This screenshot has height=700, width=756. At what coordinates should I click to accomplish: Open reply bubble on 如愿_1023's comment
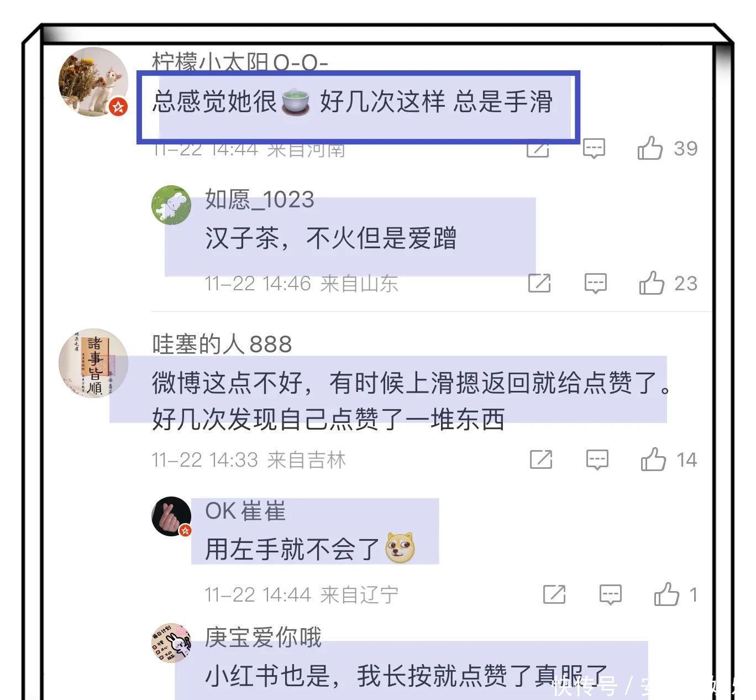596,283
